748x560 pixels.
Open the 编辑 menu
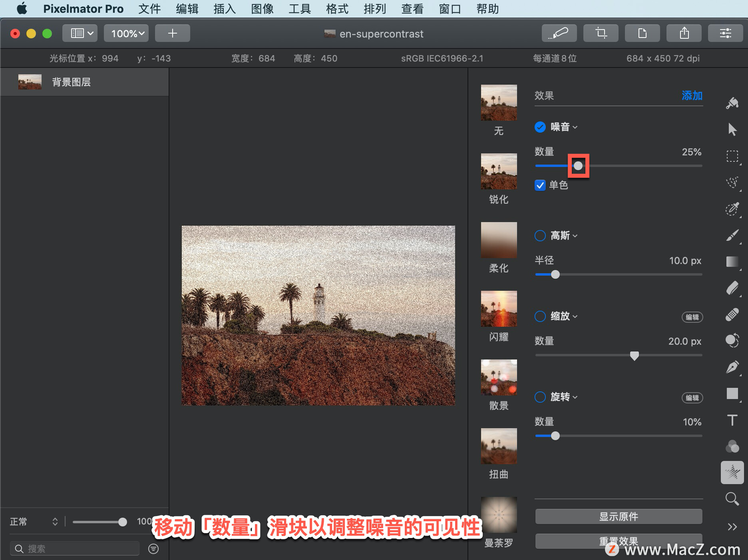tap(187, 8)
